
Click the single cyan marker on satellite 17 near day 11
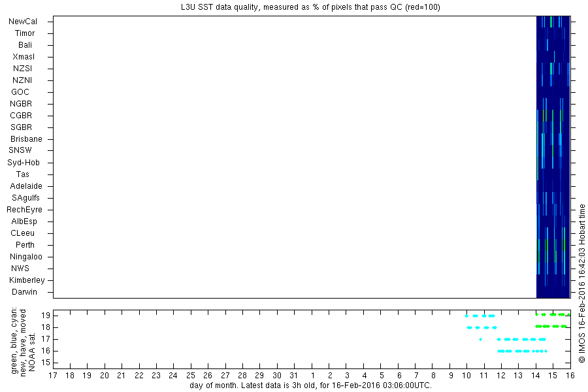[x=480, y=340]
